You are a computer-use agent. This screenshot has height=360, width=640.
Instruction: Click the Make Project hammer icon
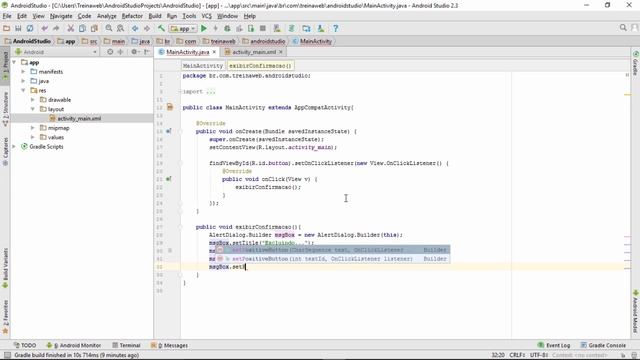161,28
